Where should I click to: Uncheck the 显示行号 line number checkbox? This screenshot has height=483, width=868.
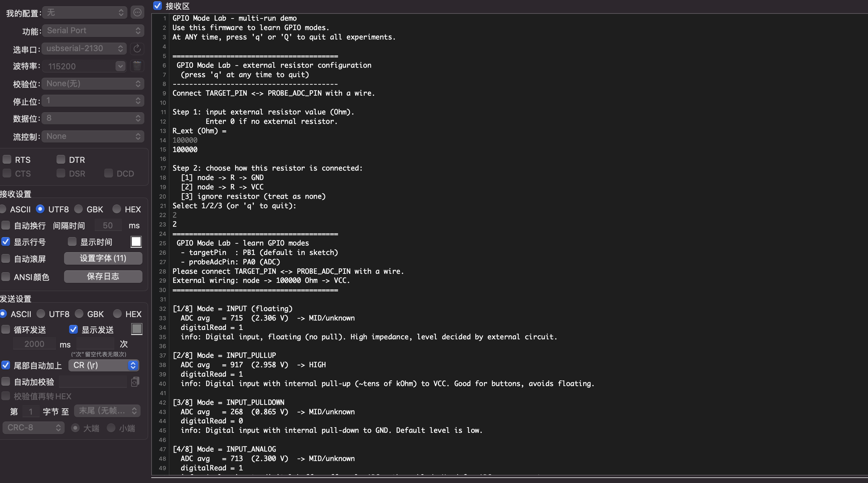6,242
